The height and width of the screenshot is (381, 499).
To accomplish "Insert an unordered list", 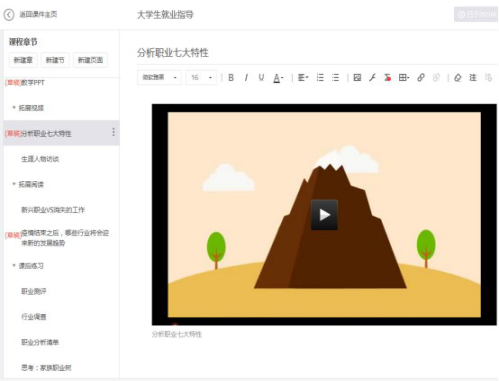I will 335,78.
